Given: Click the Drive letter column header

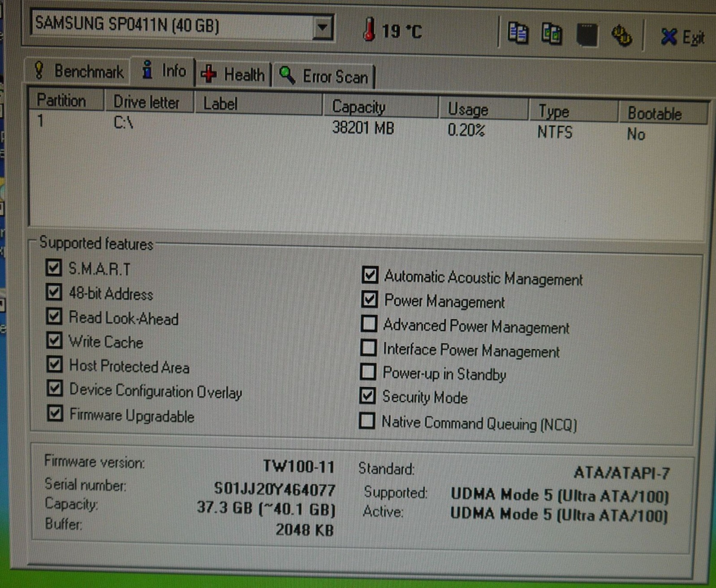Looking at the screenshot, I should 149,102.
